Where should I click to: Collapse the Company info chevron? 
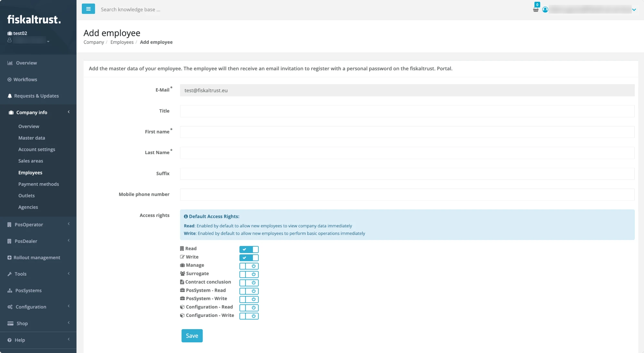point(69,112)
